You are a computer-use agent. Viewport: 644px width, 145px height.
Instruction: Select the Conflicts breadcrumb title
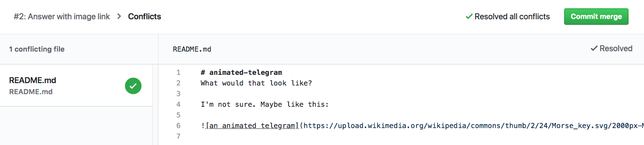point(144,17)
